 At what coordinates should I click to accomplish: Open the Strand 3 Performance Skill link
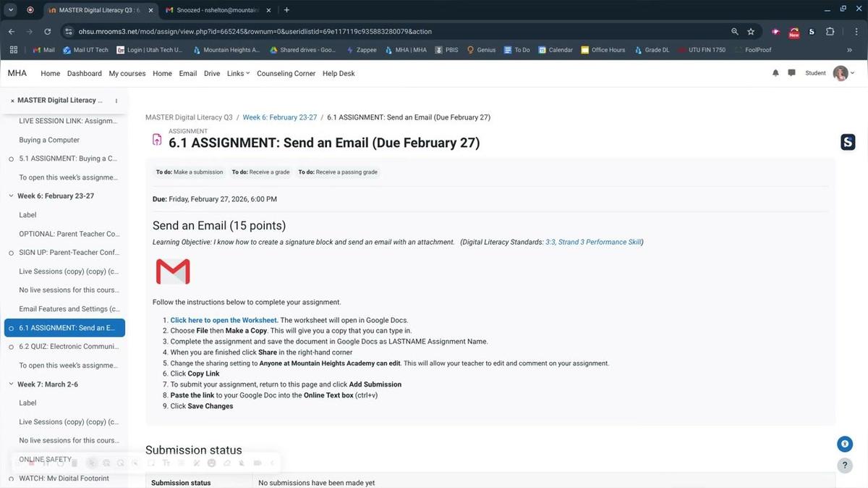592,242
